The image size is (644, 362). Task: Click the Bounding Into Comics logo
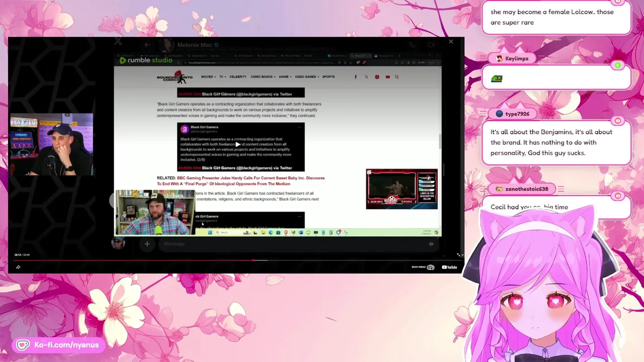175,77
